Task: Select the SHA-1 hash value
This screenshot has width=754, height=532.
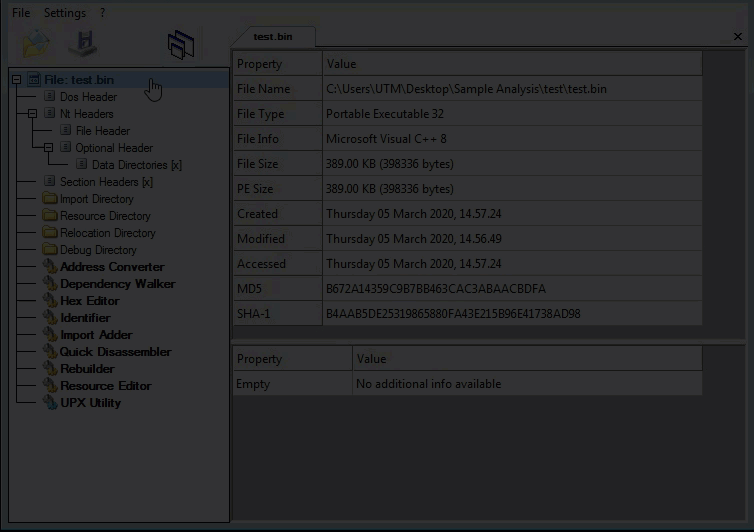Action: (512, 314)
